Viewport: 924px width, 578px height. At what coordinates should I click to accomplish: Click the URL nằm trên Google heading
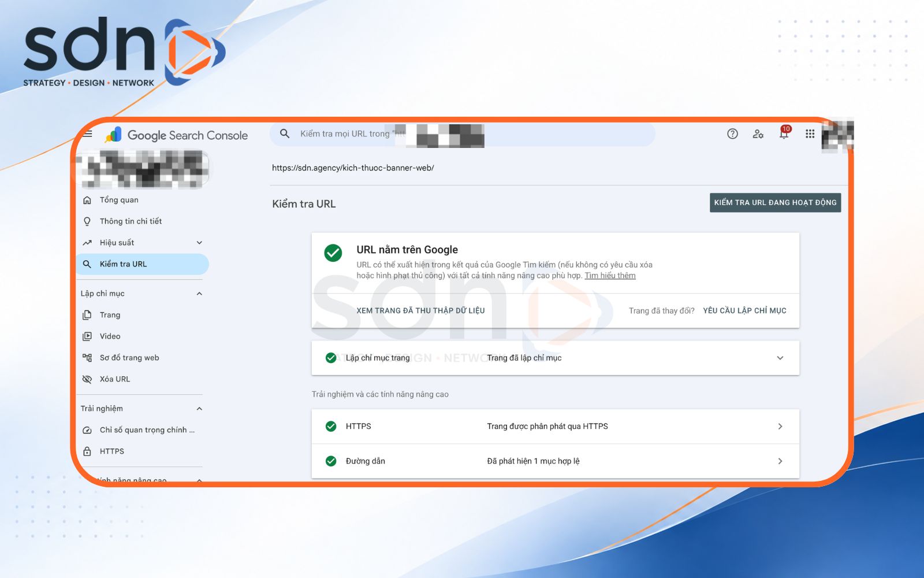(x=407, y=250)
